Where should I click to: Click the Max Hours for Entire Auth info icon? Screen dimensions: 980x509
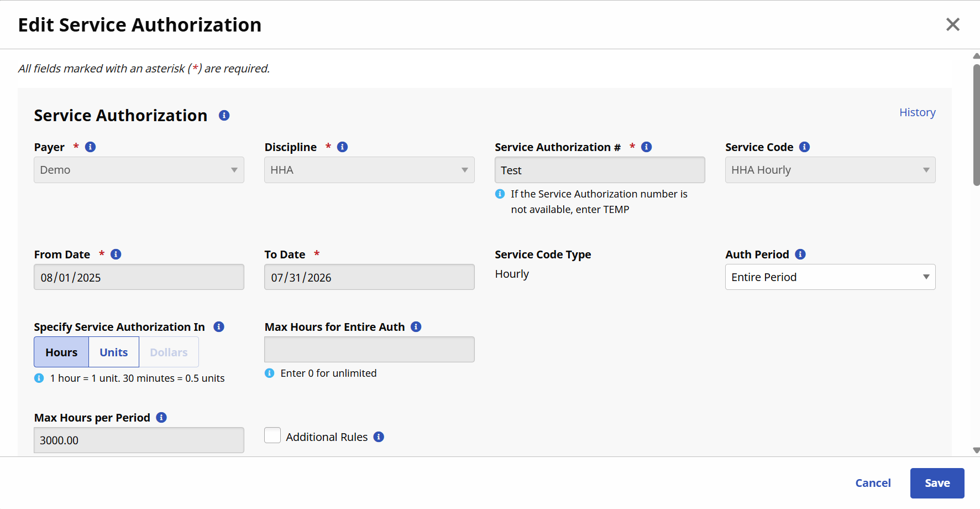click(x=416, y=326)
